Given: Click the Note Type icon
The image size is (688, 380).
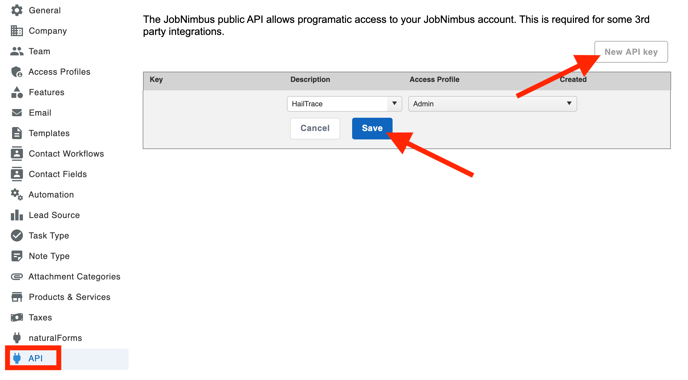Looking at the screenshot, I should (17, 256).
